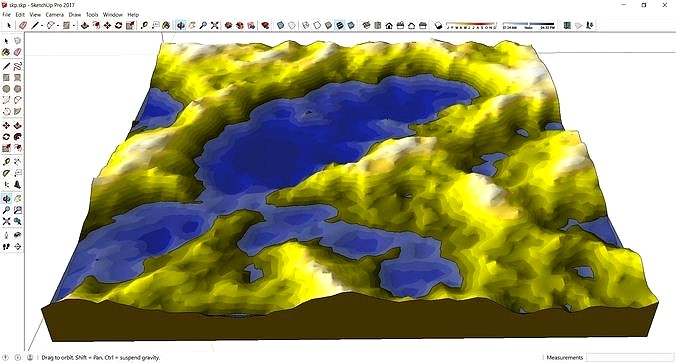Click the Pan hand tool in left palette
Screen dimensions: 676x363
(x=17, y=199)
